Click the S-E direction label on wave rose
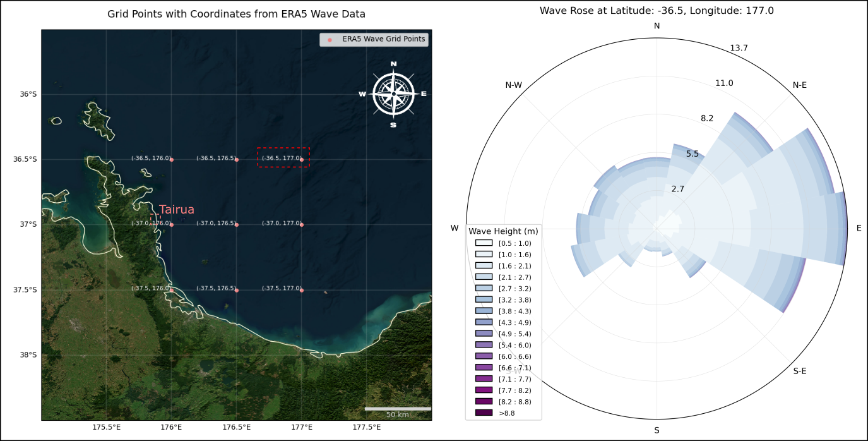Image resolution: width=868 pixels, height=441 pixels. 799,371
